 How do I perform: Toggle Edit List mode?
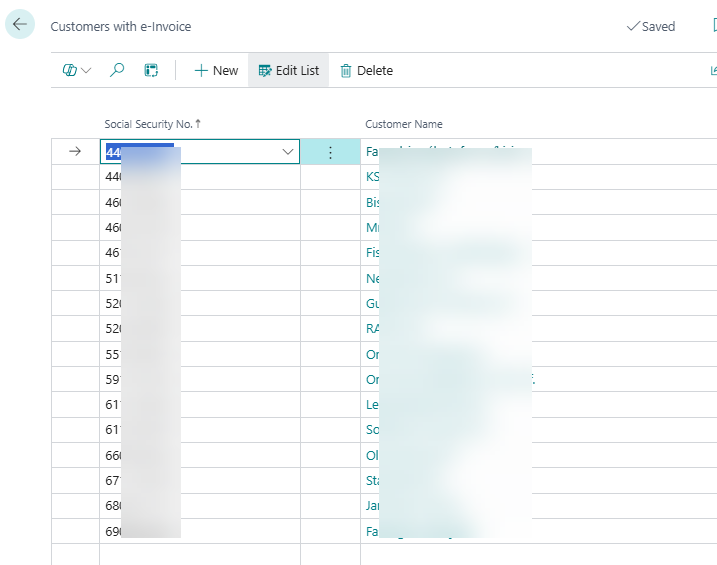289,70
